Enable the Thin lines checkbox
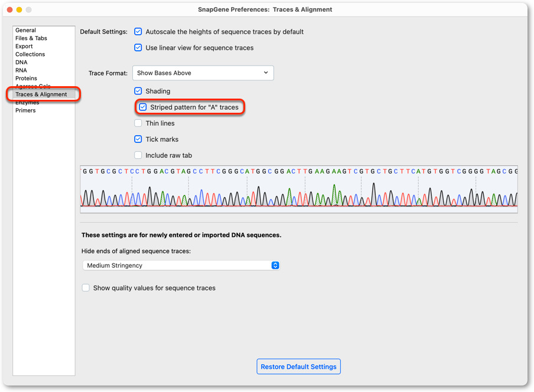534x392 pixels. click(x=138, y=123)
